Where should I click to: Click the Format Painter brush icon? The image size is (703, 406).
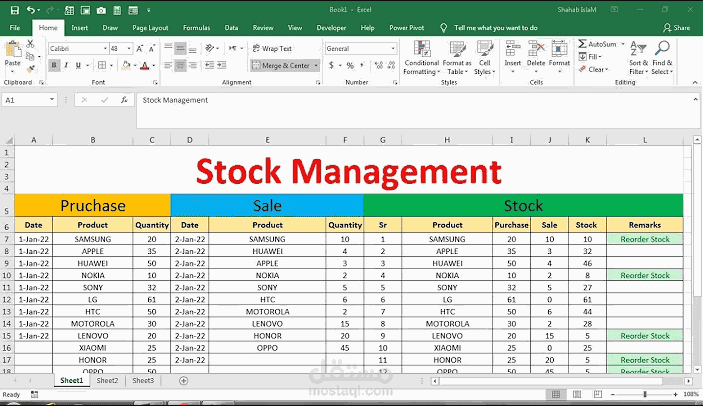pyautogui.click(x=30, y=69)
